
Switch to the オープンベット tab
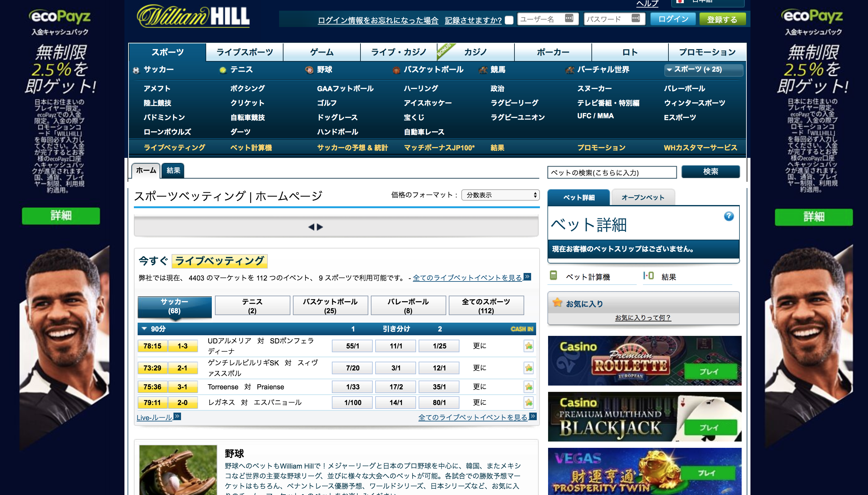point(643,197)
